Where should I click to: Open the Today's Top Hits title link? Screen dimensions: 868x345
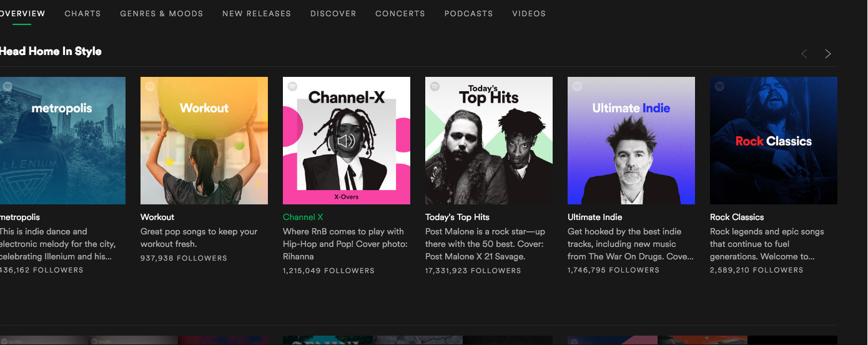457,217
